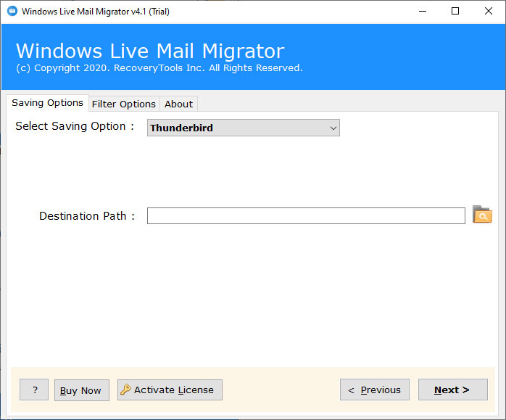Image resolution: width=506 pixels, height=420 pixels.
Task: Close the Windows Live Mail Migrator window
Action: pos(488,12)
